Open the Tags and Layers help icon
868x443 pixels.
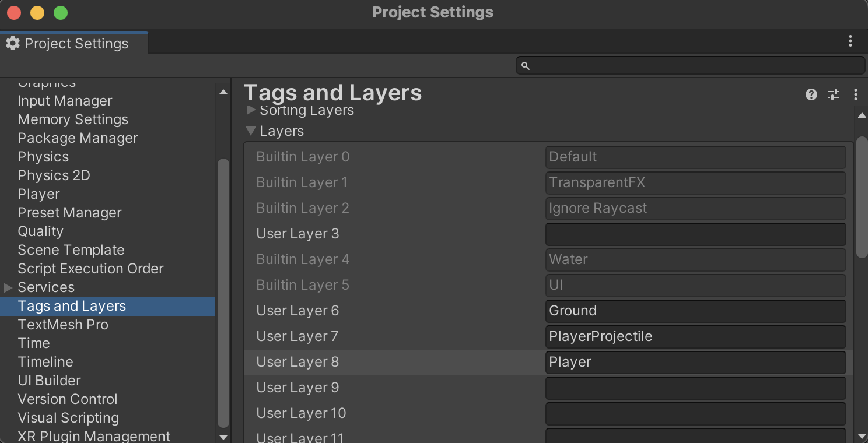point(811,94)
